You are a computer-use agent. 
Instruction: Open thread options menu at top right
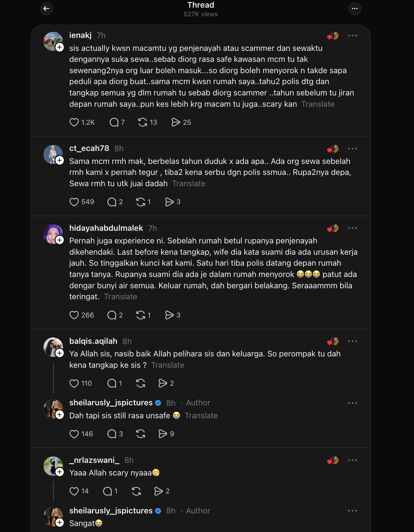(x=355, y=9)
